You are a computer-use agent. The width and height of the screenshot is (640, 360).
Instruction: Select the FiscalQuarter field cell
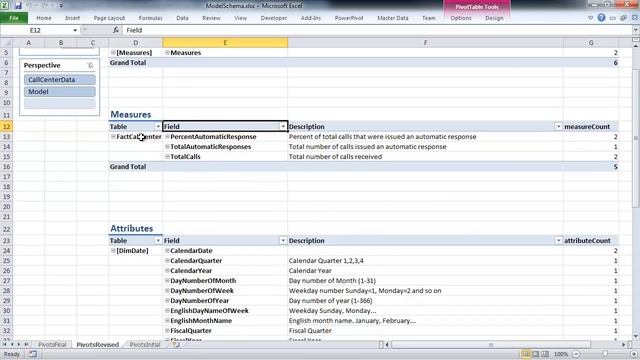click(x=225, y=331)
